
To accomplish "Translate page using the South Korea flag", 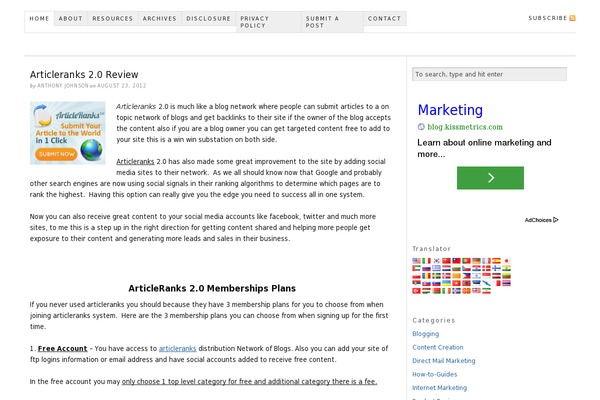I will click(436, 261).
